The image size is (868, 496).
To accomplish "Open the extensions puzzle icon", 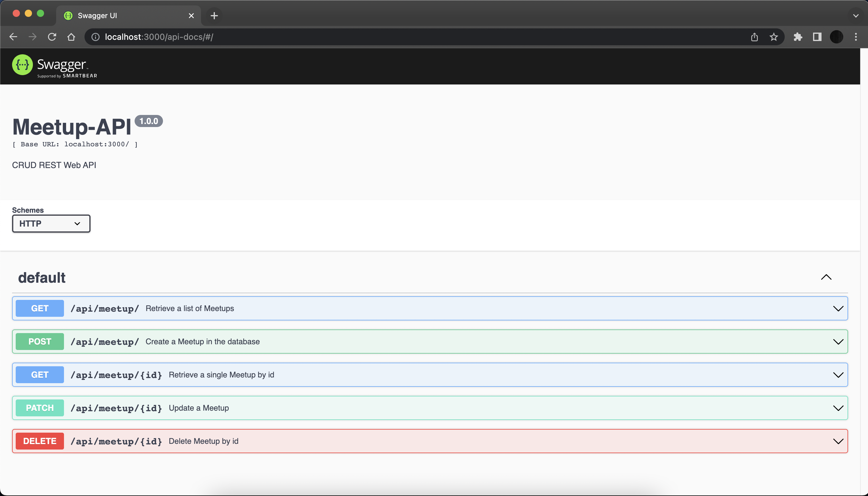I will (798, 37).
